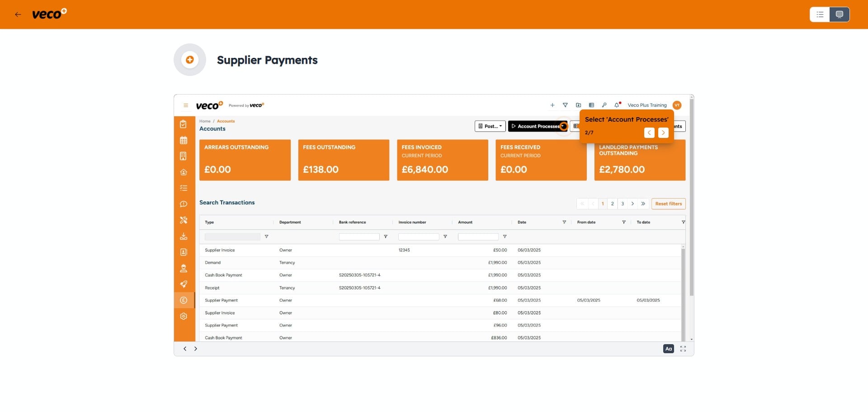Click the Reset filters button
868x412 pixels.
coord(668,204)
